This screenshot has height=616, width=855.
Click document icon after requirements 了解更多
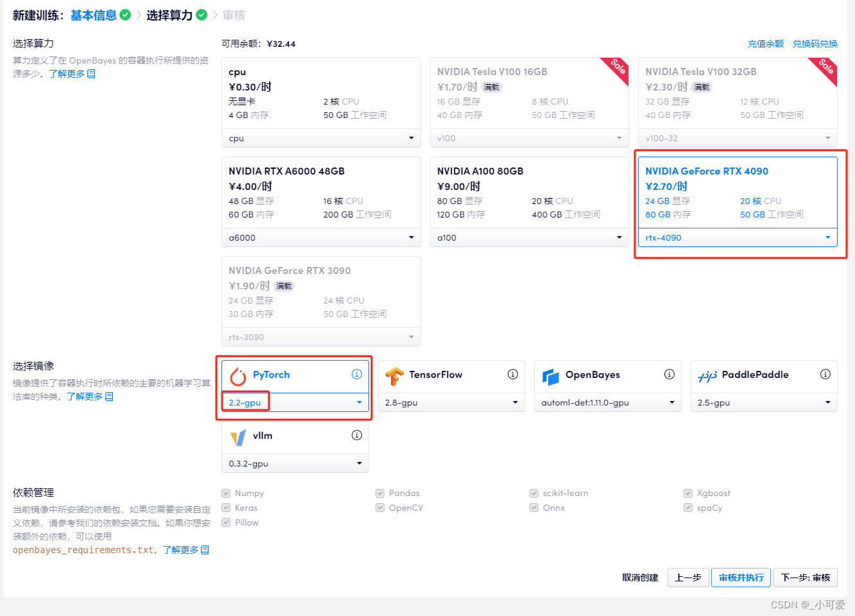[205, 550]
